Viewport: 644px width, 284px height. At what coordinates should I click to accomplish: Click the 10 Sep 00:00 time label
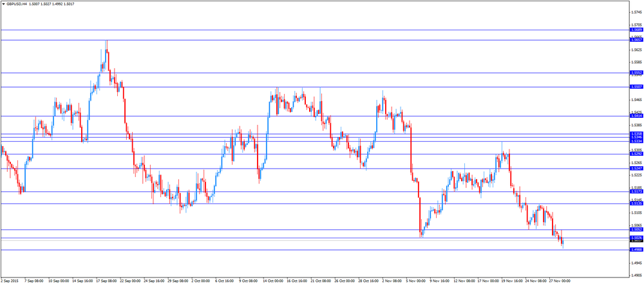[x=57, y=281]
